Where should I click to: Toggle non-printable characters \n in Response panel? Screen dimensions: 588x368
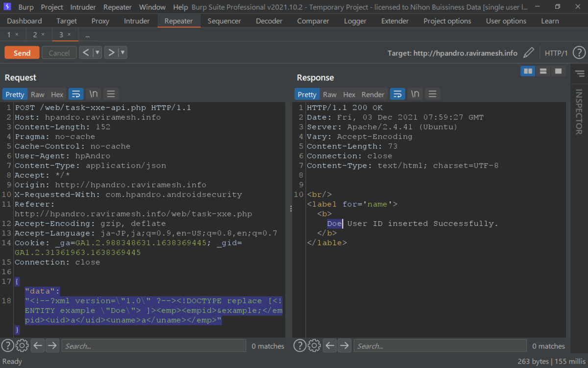pyautogui.click(x=415, y=94)
